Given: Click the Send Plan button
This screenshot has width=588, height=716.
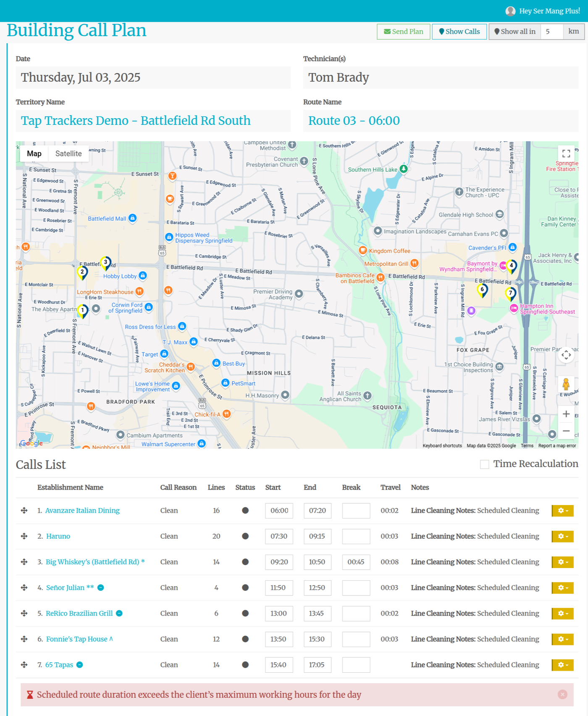Looking at the screenshot, I should pos(404,32).
